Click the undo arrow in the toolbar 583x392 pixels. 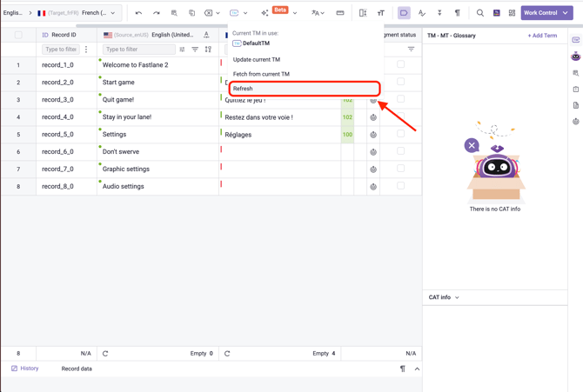[138, 13]
